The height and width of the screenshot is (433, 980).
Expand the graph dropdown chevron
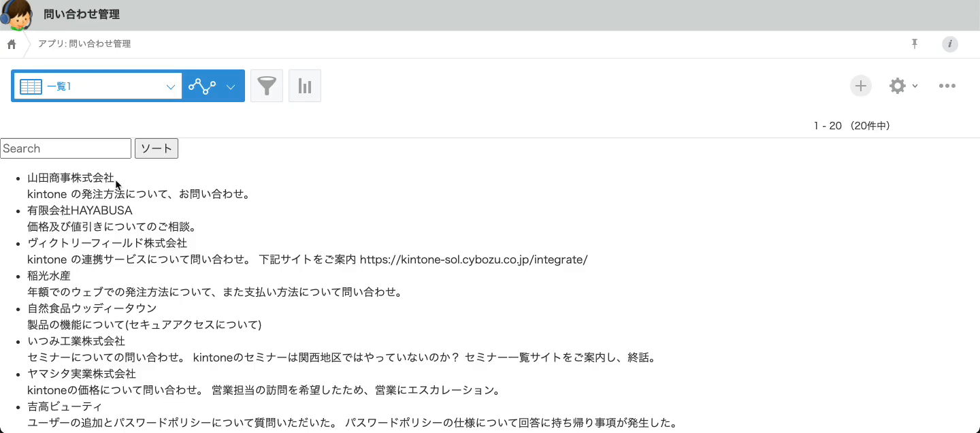click(231, 86)
